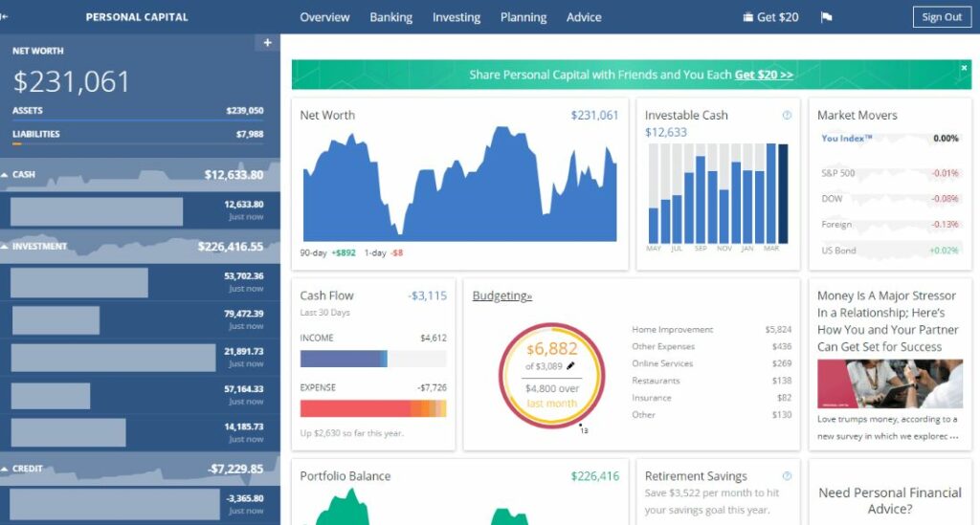The height and width of the screenshot is (525, 980).
Task: Click the You Index row
Action: coord(890,139)
